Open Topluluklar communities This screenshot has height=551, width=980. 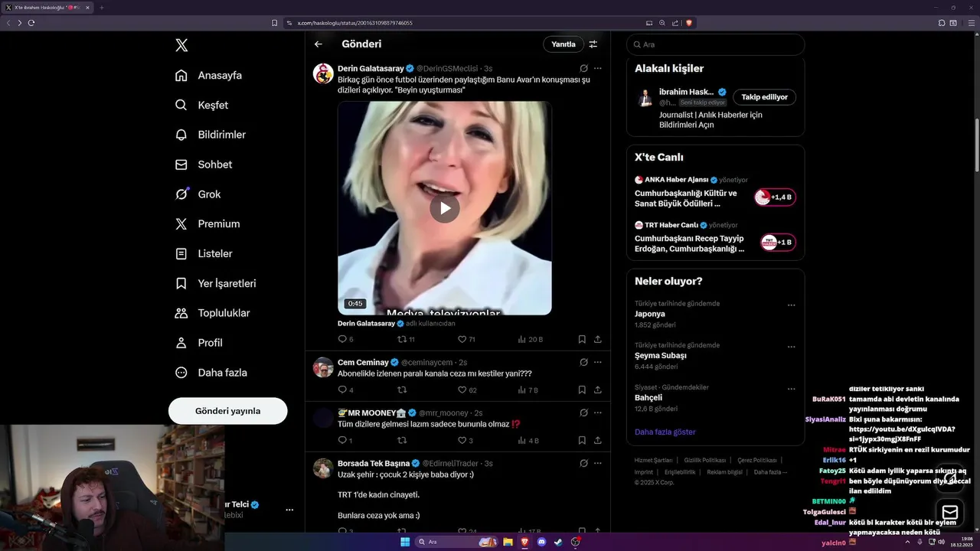212,313
